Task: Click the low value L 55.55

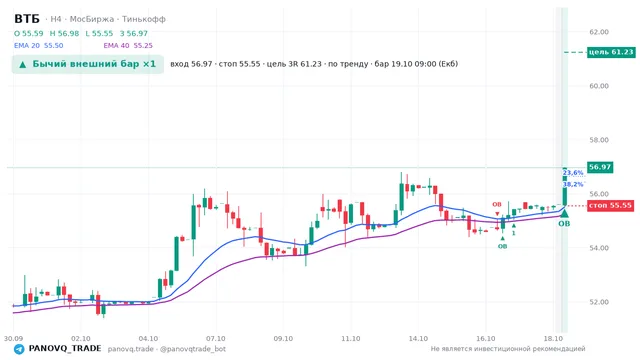Action: (x=99, y=33)
